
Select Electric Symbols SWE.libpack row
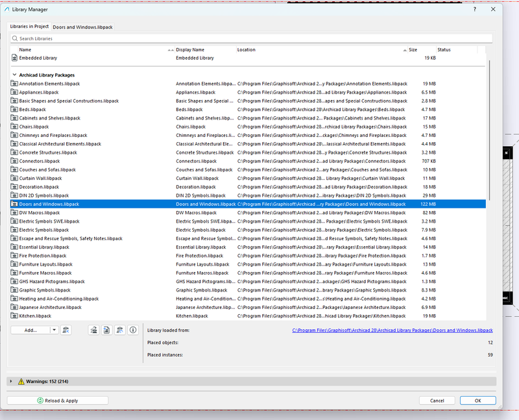248,221
